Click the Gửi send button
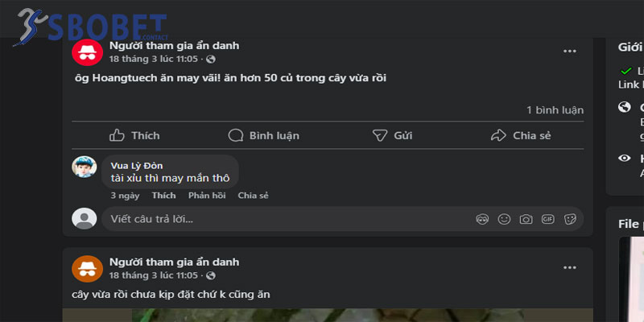This screenshot has height=322, width=644. tap(393, 135)
